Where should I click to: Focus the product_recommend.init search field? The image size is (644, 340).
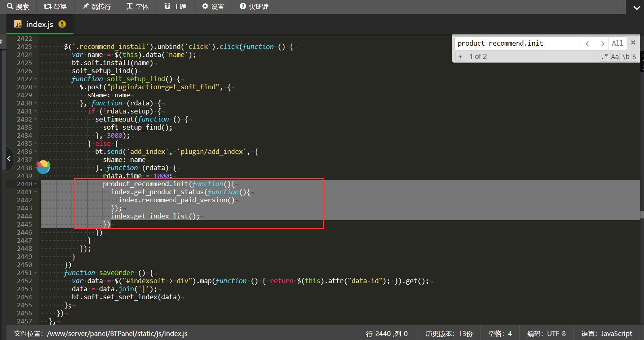pos(517,43)
